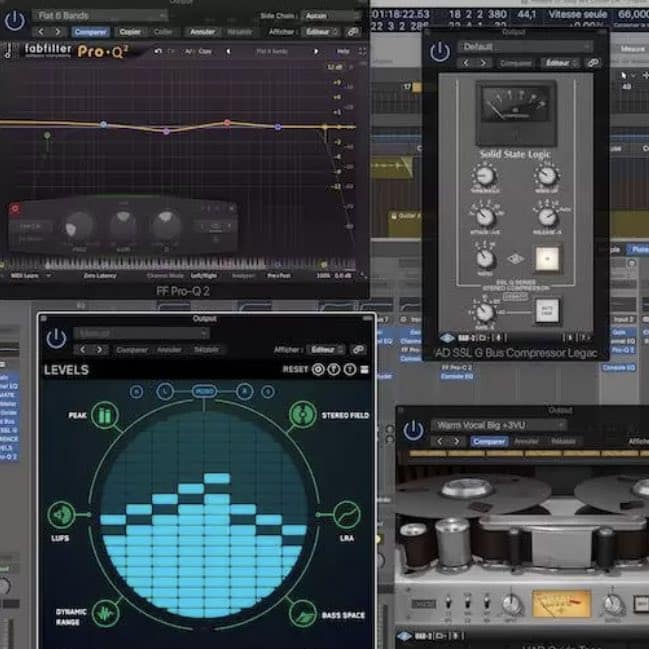Open Éditeur dropdown in Levels window

tap(326, 350)
